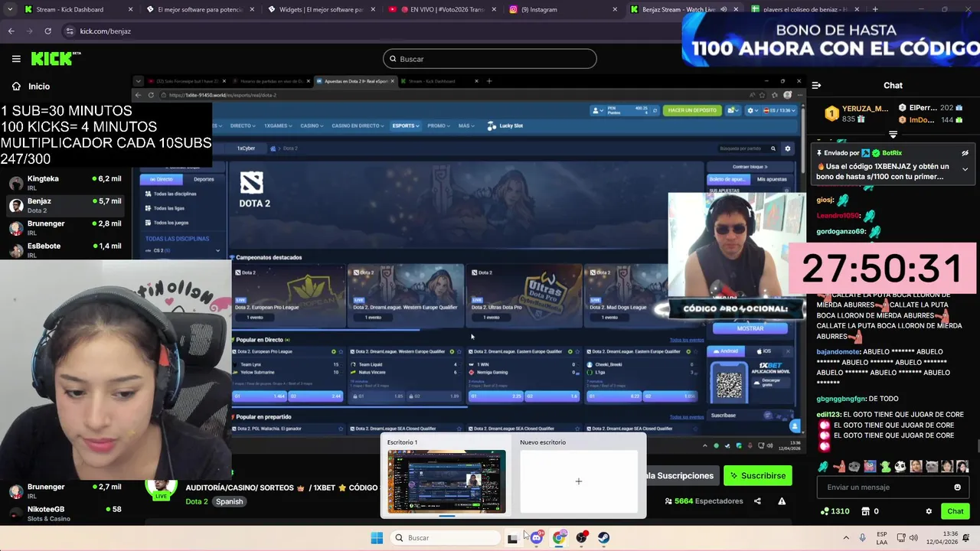Switch to Instagram browser tab
This screenshot has height=551, width=980.
(x=563, y=9)
